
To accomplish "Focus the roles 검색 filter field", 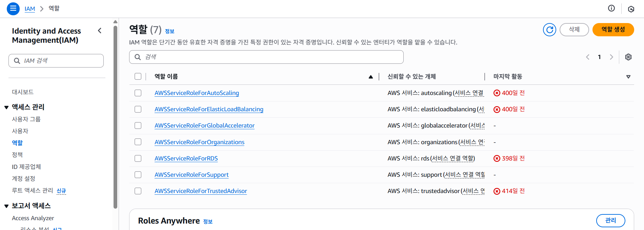I will tap(266, 57).
